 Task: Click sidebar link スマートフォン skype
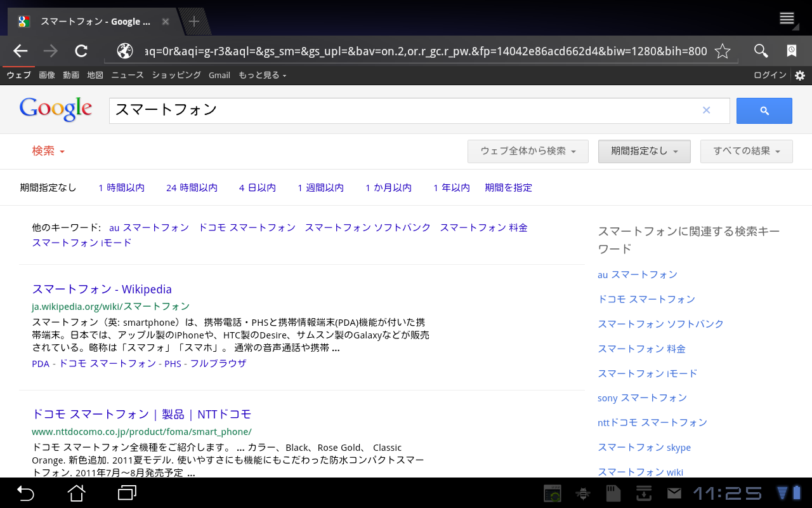click(x=644, y=447)
